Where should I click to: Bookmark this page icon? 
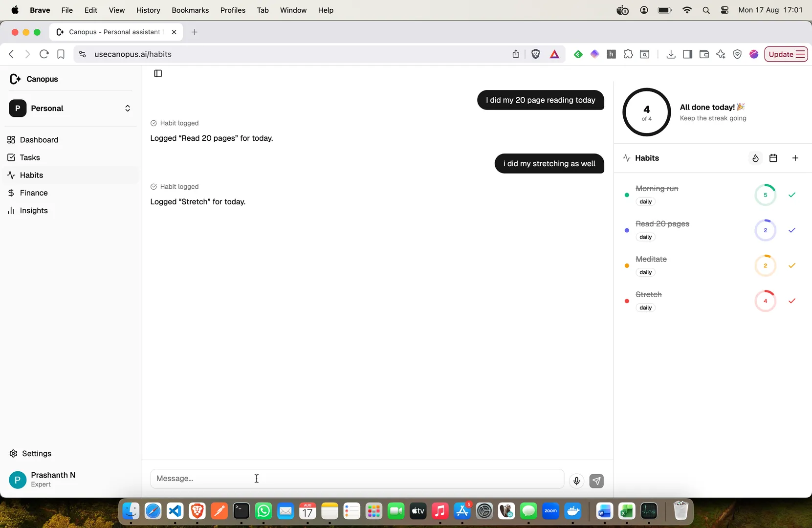[61, 54]
